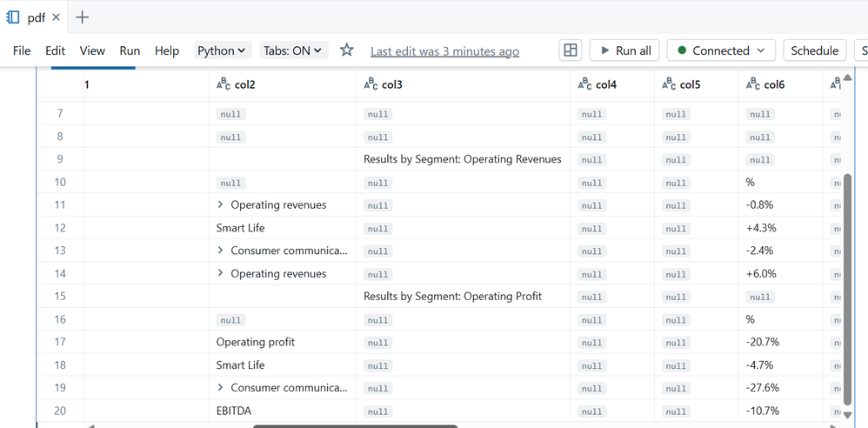Expand Operating revenues in row 14
The height and width of the screenshot is (428, 868).
pos(221,274)
